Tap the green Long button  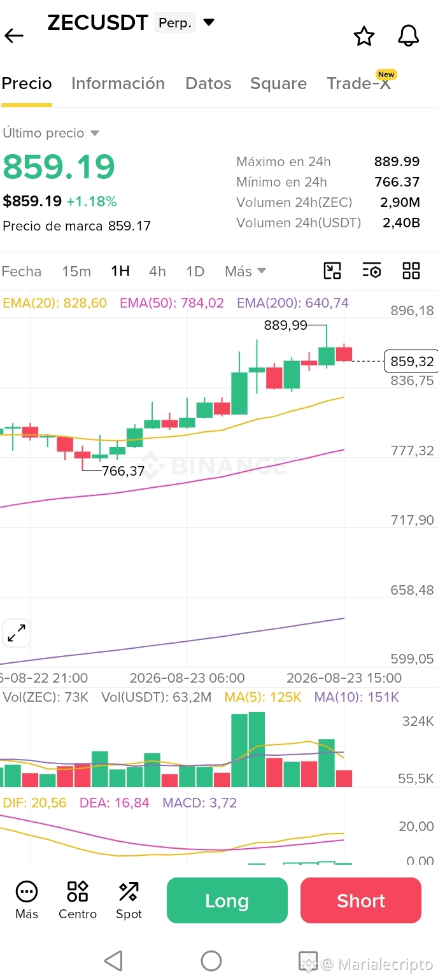pos(227,900)
